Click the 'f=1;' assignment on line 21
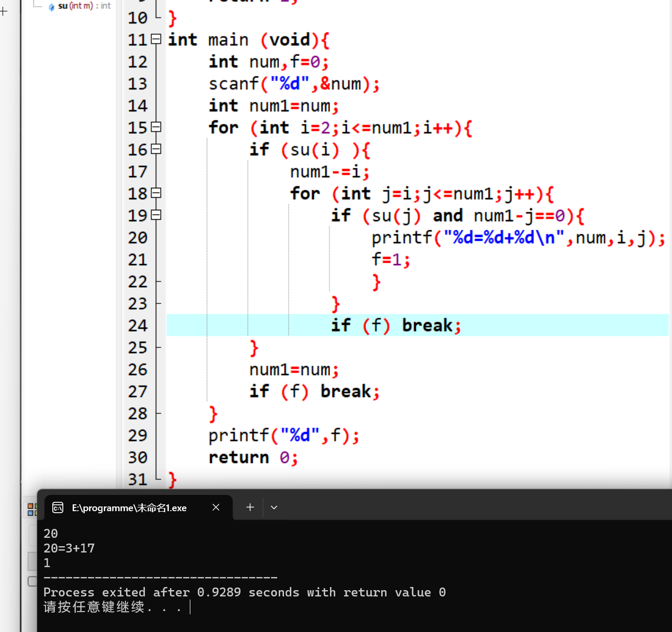The width and height of the screenshot is (672, 632). pyautogui.click(x=391, y=259)
